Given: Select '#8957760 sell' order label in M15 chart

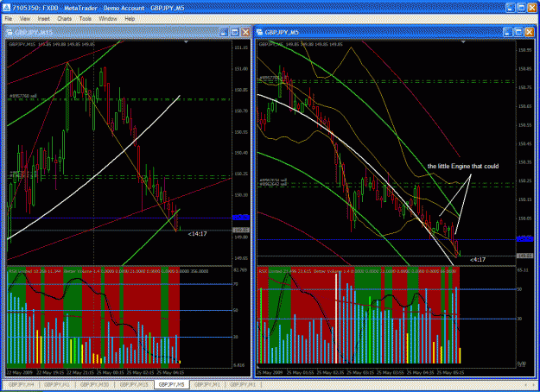Looking at the screenshot, I should point(22,96).
